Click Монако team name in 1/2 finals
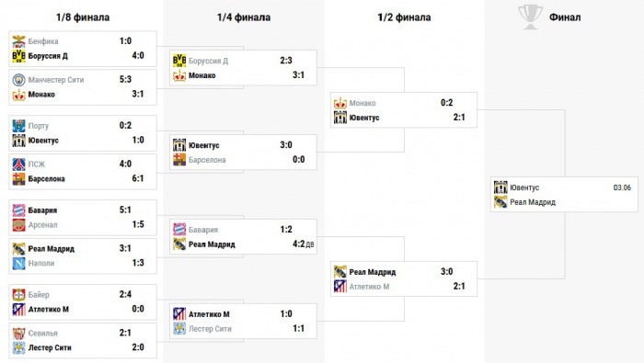 362,103
